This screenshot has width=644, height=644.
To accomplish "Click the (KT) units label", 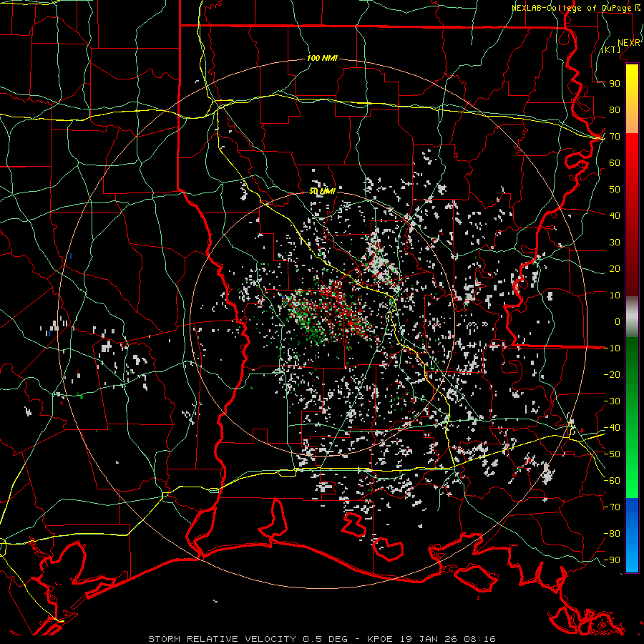I will (611, 49).
